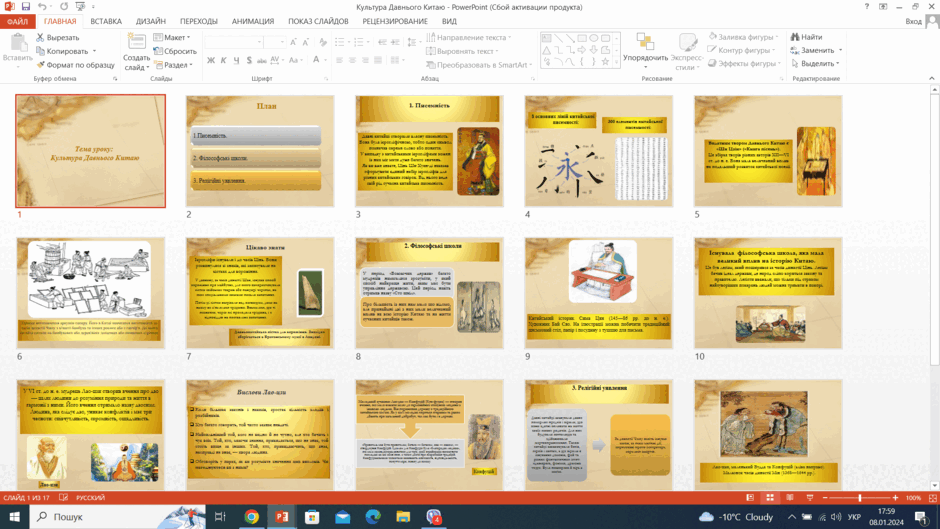Click the Redo arrow icon
This screenshot has width=940, height=529.
click(64, 7)
